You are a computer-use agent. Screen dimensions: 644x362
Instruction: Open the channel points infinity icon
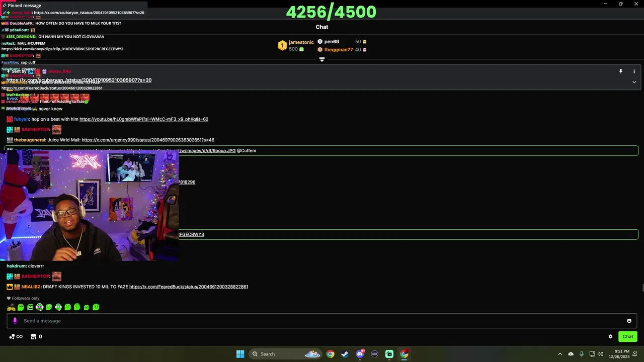pos(16,336)
